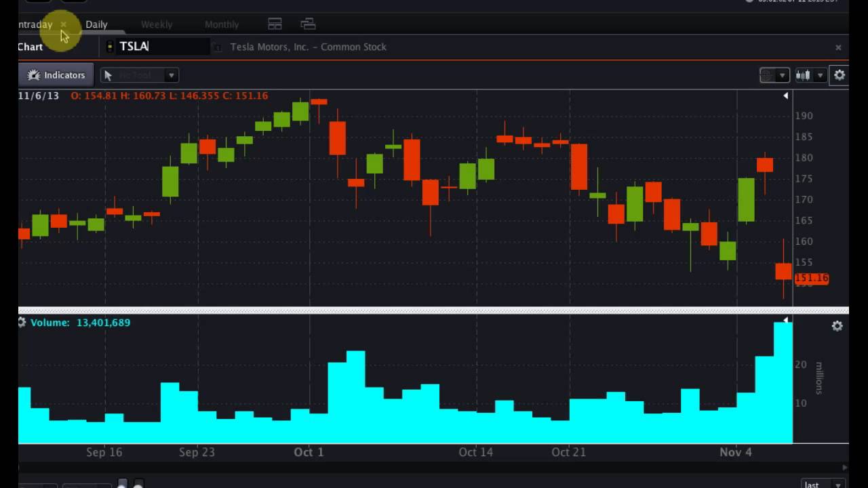This screenshot has width=868, height=488.
Task: Select the Daily timeframe tab
Action: click(96, 24)
